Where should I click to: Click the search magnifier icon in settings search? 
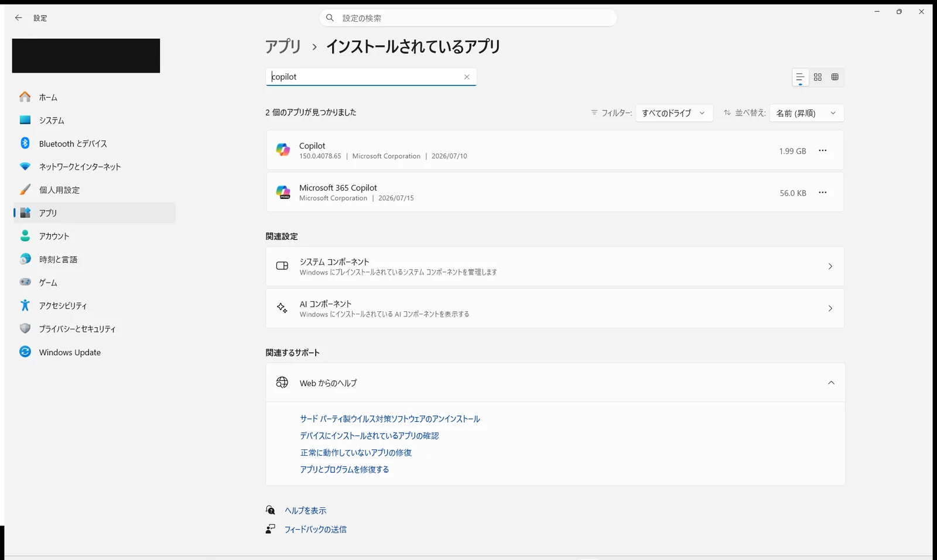[330, 18]
